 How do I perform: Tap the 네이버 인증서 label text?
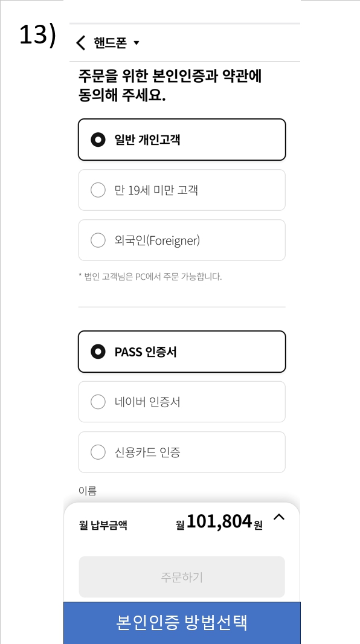(x=147, y=402)
